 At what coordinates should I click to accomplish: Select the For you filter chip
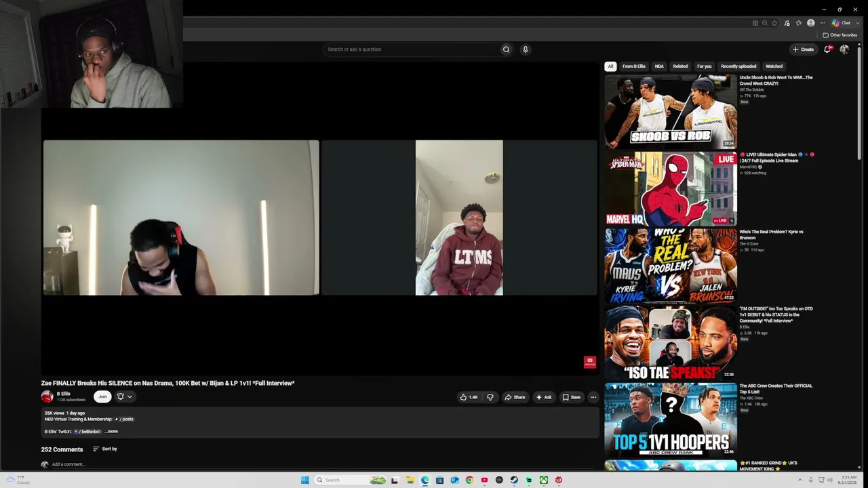(704, 66)
